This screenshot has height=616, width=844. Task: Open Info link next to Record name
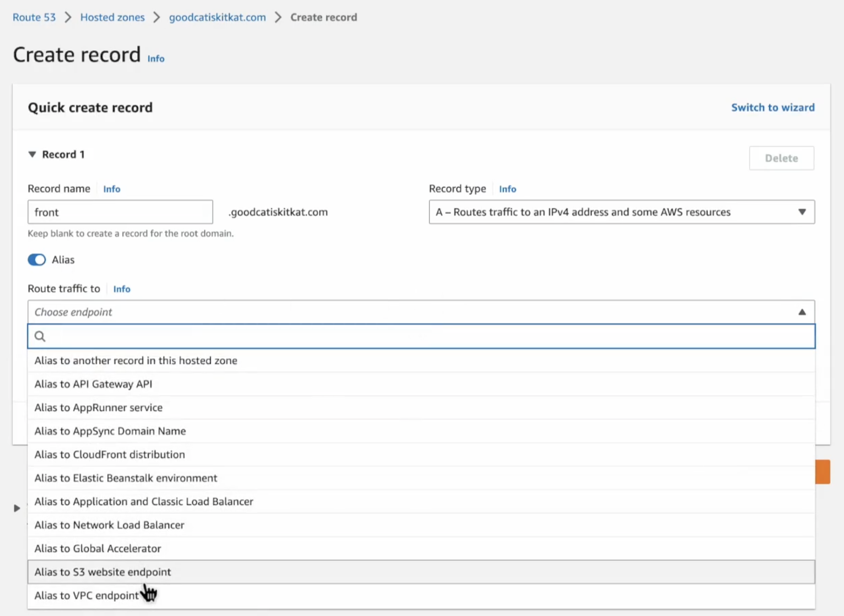tap(112, 189)
